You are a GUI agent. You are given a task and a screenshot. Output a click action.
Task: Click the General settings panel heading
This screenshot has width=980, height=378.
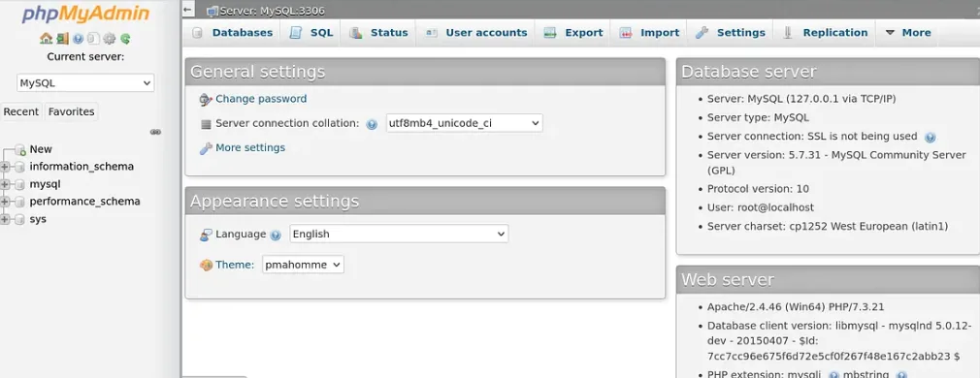click(x=425, y=72)
